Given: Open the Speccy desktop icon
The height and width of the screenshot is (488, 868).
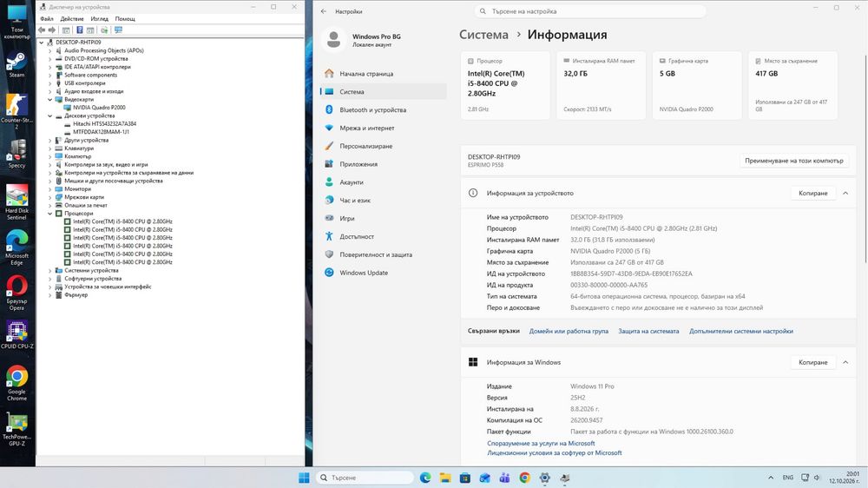Looking at the screenshot, I should 16,154.
